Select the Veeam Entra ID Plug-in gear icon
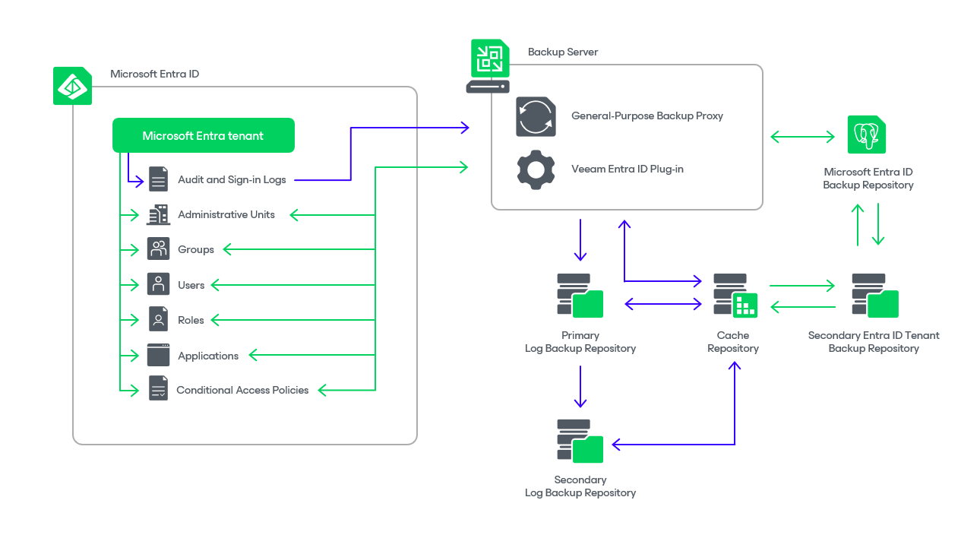The width and height of the screenshot is (980, 535). tap(536, 169)
